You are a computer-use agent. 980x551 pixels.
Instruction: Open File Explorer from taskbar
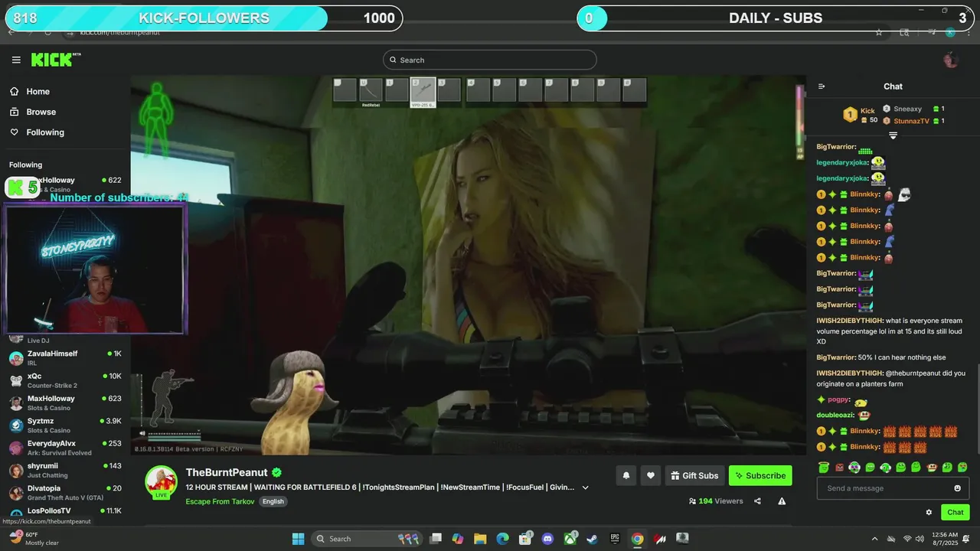pyautogui.click(x=480, y=539)
